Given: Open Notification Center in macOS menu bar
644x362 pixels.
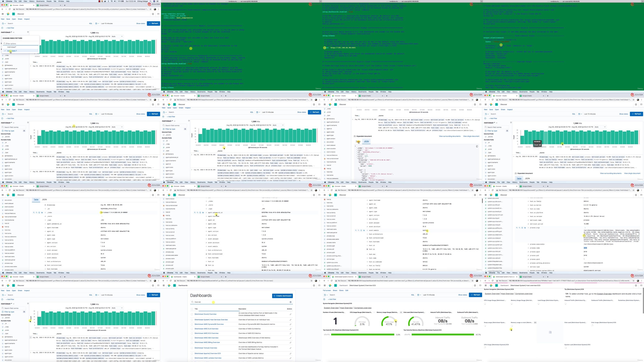Looking at the screenshot, I should (158, 1).
